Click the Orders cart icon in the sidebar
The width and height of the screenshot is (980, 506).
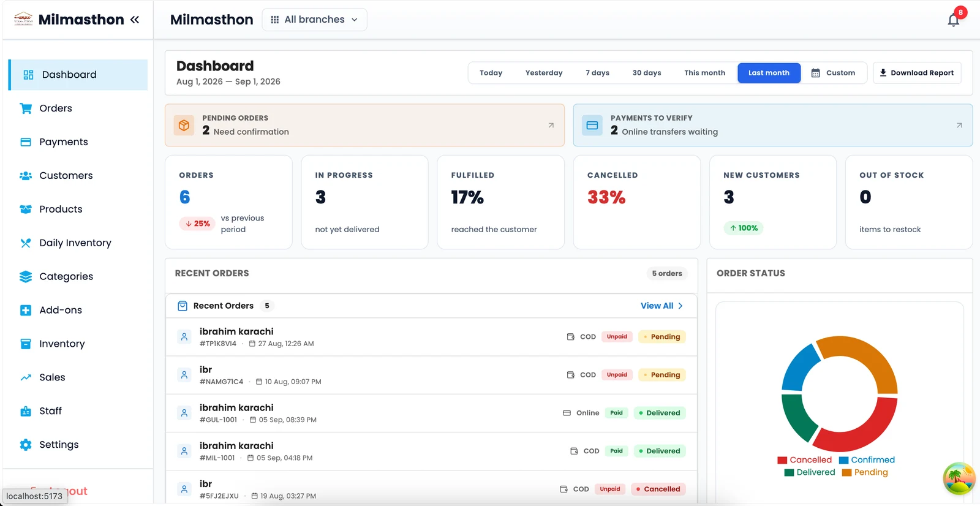tap(26, 108)
